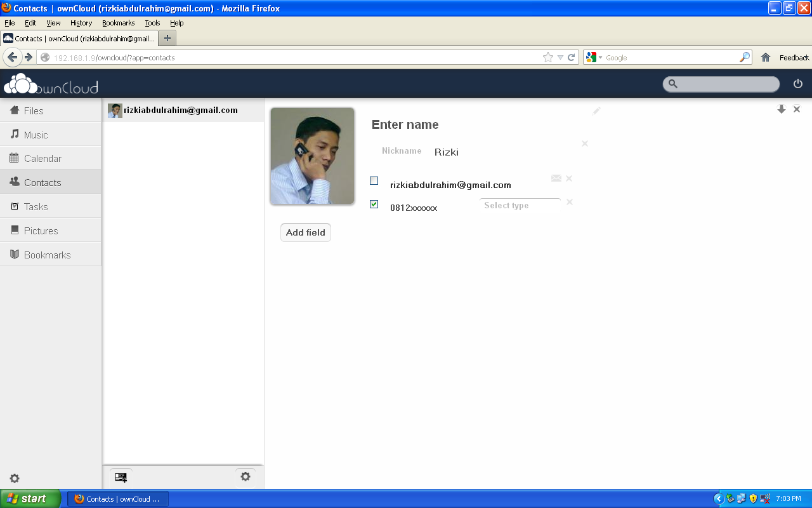Open the Firefox home page
Image resolution: width=812 pixels, height=508 pixels.
(x=766, y=57)
